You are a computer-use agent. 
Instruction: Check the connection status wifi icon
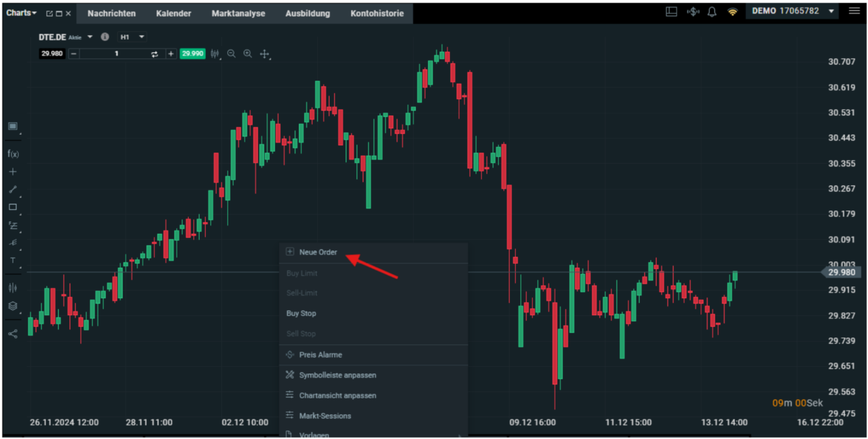(732, 12)
